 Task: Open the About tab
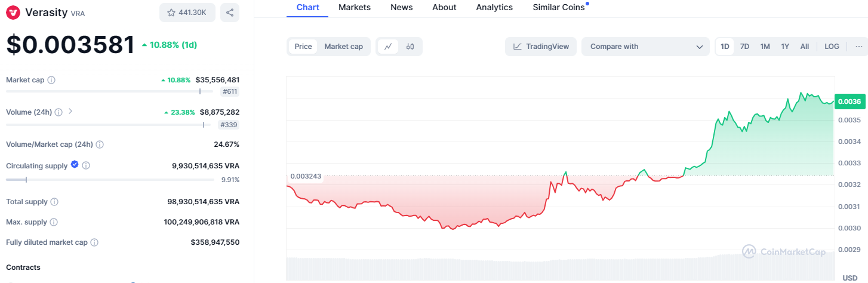click(444, 7)
